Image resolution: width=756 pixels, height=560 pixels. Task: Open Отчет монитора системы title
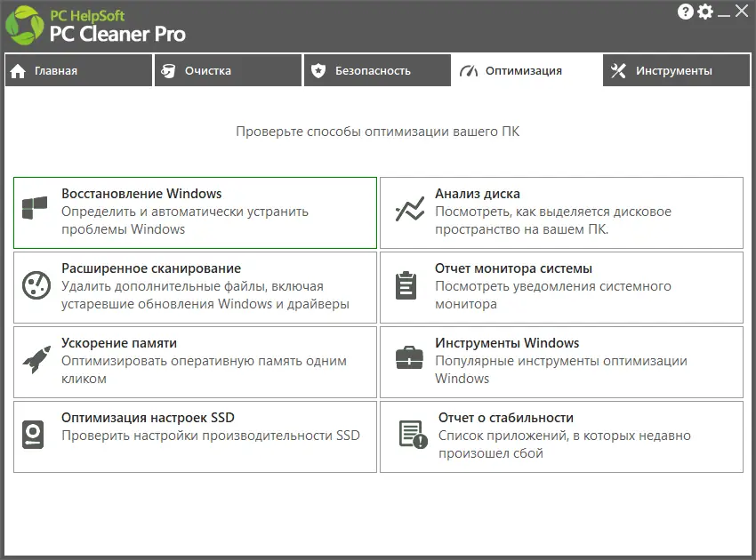[x=513, y=268]
